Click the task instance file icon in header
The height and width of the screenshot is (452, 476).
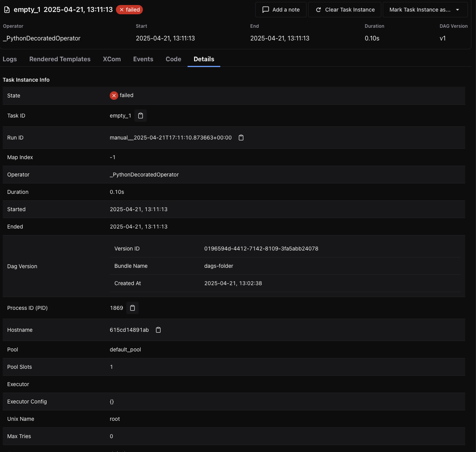(x=7, y=10)
